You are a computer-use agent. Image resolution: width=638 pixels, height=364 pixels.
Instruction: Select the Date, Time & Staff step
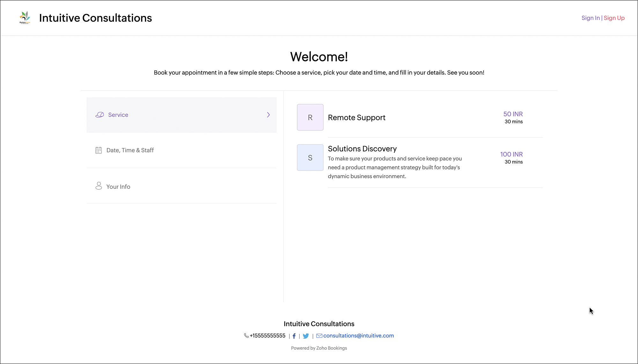point(130,150)
